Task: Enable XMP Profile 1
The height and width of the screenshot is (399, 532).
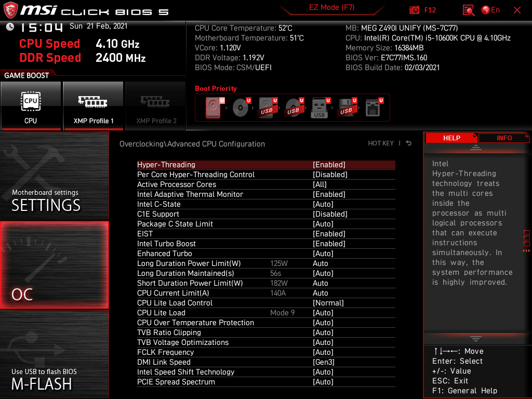Action: click(94, 106)
